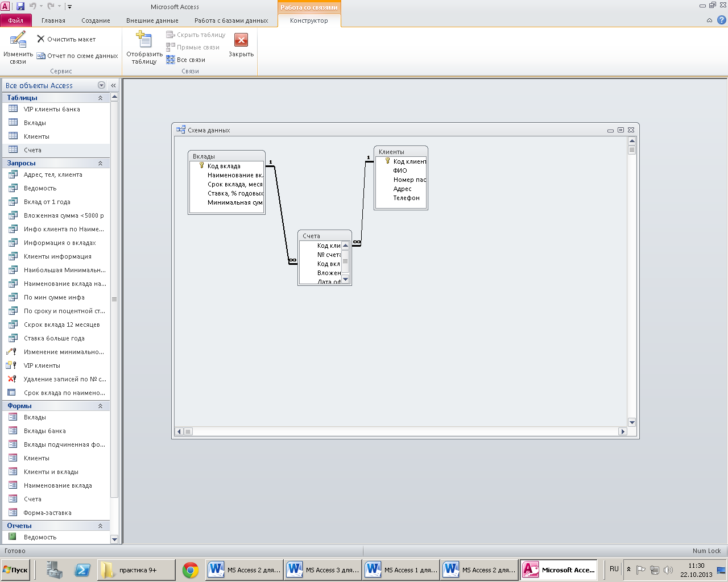The width and height of the screenshot is (728, 582).
Task: Collapse the Формы group
Action: (x=100, y=406)
